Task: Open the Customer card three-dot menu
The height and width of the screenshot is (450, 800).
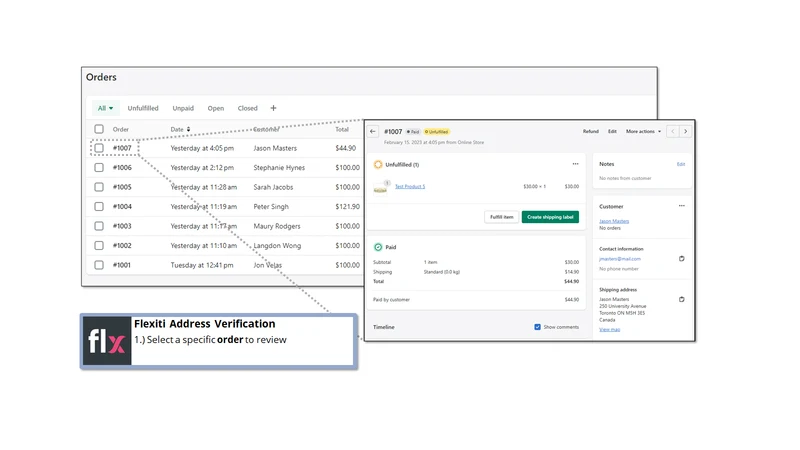Action: pos(682,206)
